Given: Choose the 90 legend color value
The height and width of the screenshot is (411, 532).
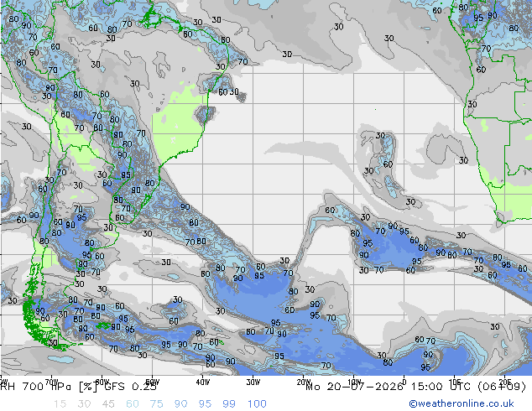Looking at the screenshot, I should (180, 404).
